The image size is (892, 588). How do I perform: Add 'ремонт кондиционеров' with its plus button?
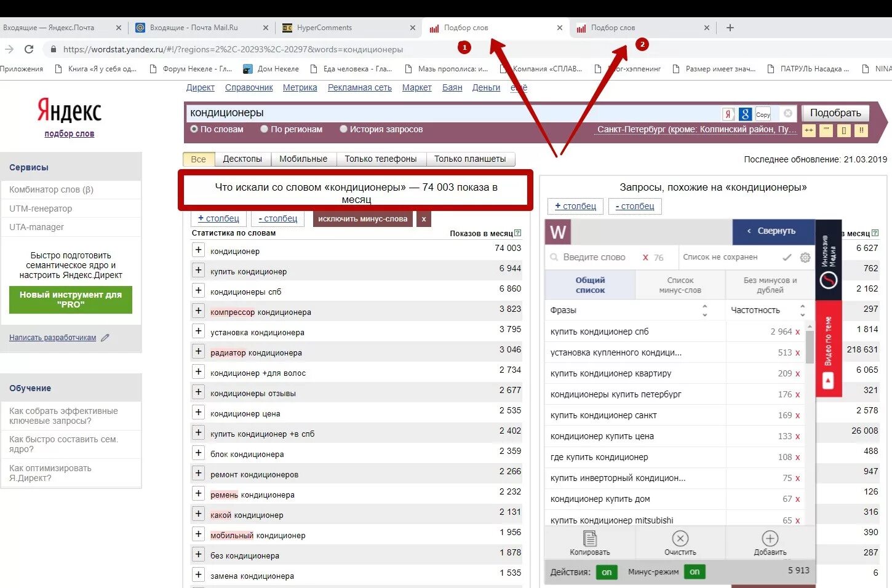click(198, 473)
